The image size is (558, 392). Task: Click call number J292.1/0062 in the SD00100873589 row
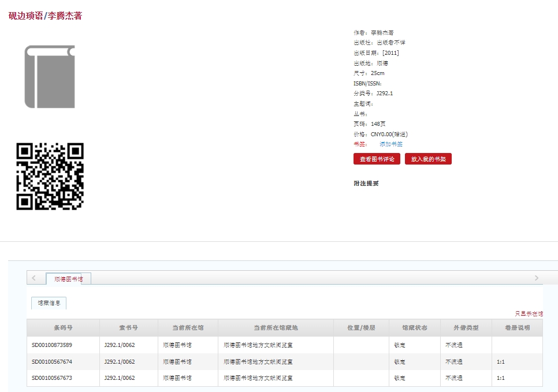[x=119, y=345]
